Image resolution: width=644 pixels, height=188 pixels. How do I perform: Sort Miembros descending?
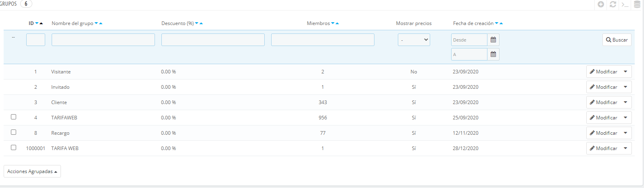pos(333,23)
